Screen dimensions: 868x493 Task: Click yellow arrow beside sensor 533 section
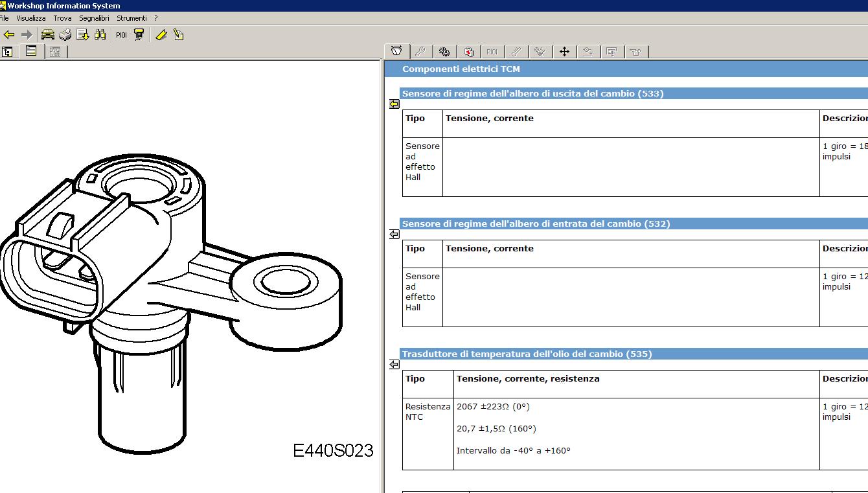coord(394,104)
